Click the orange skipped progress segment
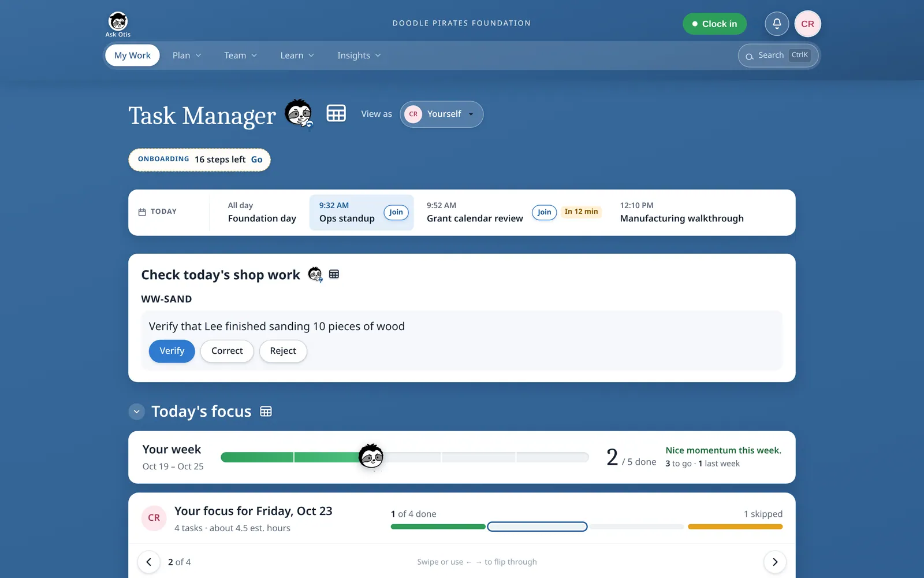Image resolution: width=924 pixels, height=578 pixels. pos(735,527)
